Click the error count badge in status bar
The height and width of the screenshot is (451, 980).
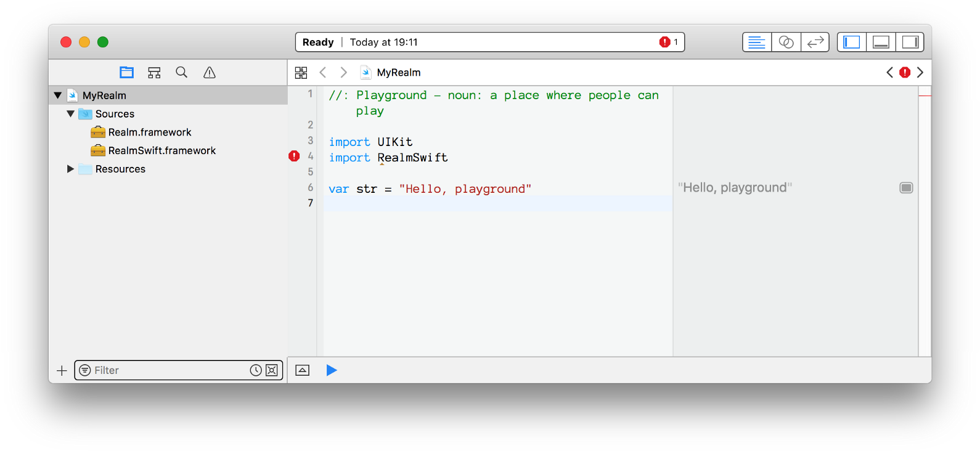pyautogui.click(x=669, y=42)
